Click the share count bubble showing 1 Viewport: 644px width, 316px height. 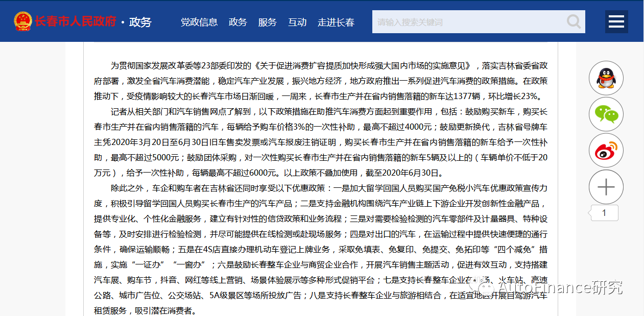tap(605, 213)
